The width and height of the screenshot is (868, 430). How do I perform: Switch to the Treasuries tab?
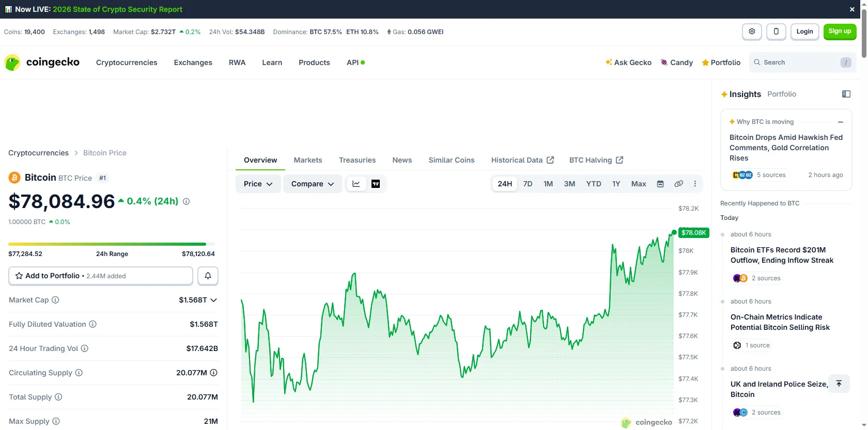(357, 160)
